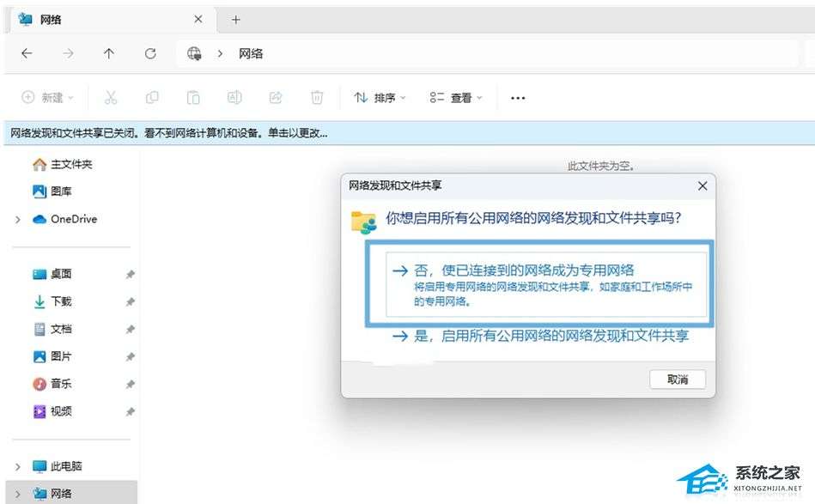Screen dimensions: 815x504
Task: Click the Share icon in toolbar
Action: tap(276, 98)
